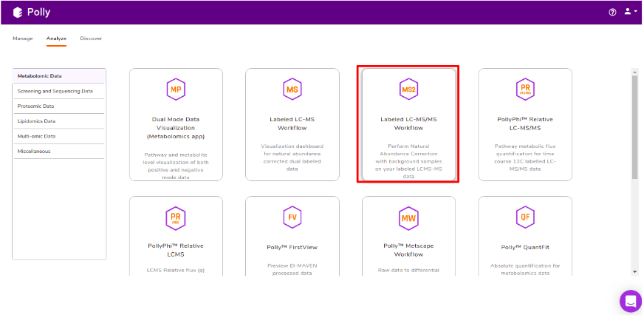Switch to the Manage tab

(x=23, y=38)
